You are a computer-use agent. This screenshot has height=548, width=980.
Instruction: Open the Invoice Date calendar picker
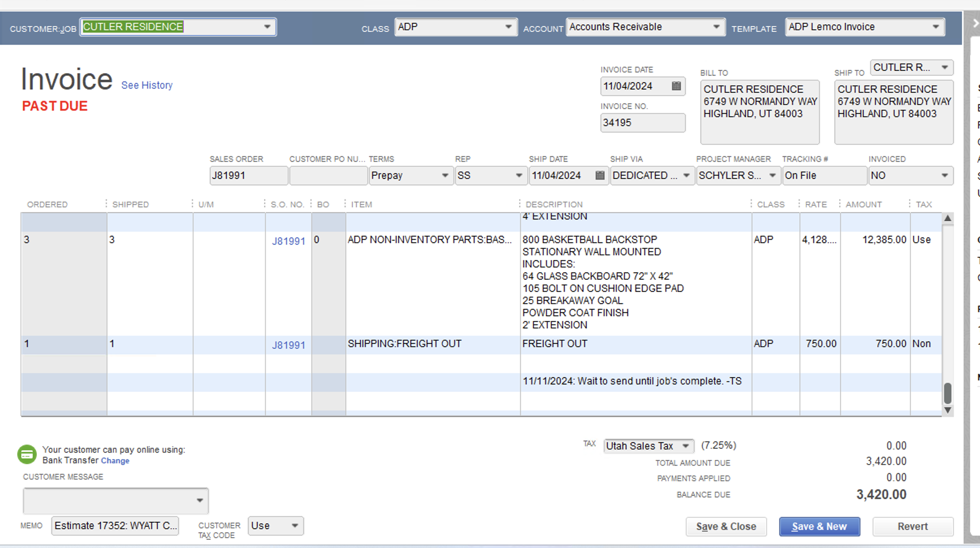(676, 86)
